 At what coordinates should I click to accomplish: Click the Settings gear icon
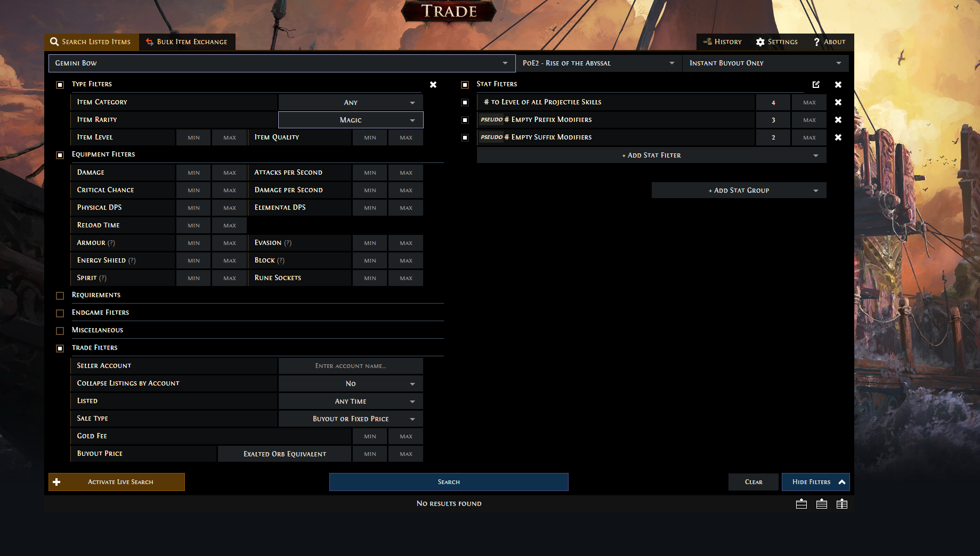pyautogui.click(x=760, y=42)
